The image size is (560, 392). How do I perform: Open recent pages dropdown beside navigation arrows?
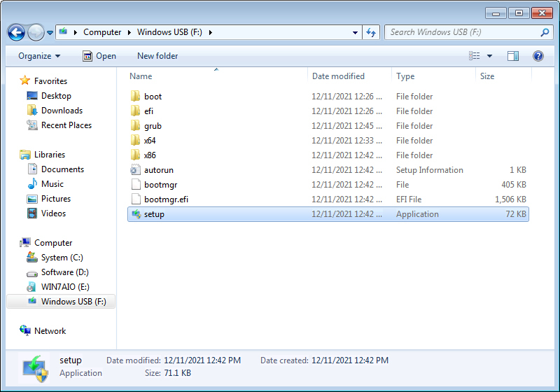coord(50,33)
